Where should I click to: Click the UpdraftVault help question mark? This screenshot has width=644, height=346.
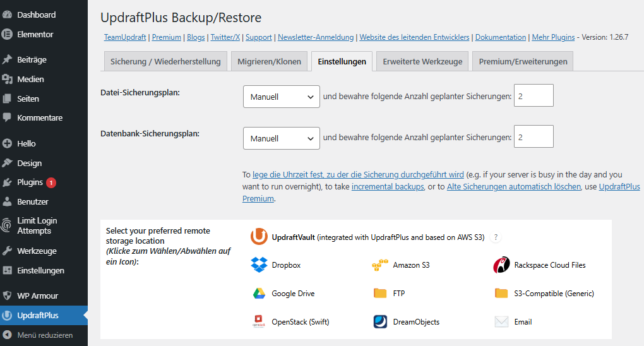[x=496, y=237]
